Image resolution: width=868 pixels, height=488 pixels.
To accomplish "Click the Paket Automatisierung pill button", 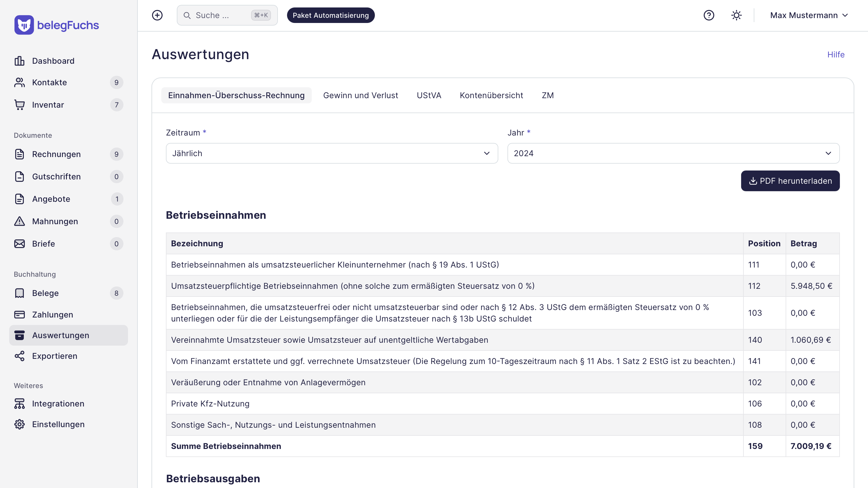I will (331, 15).
